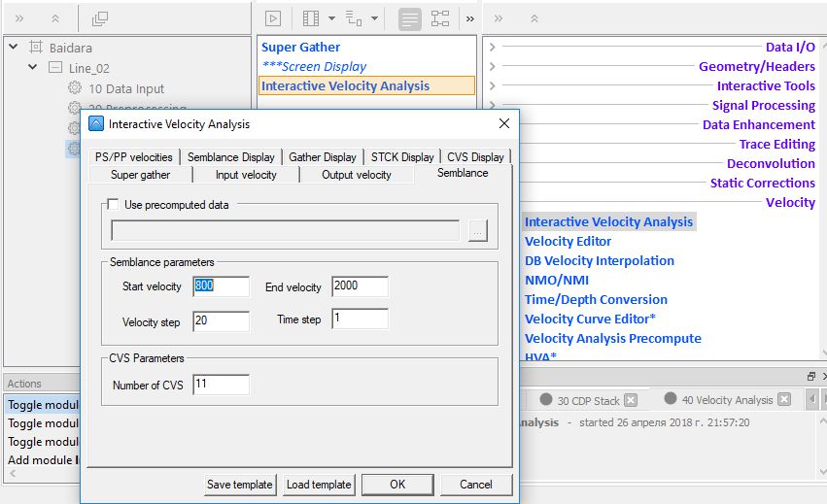Click Load template button
This screenshot has height=504, width=827.
click(319, 485)
